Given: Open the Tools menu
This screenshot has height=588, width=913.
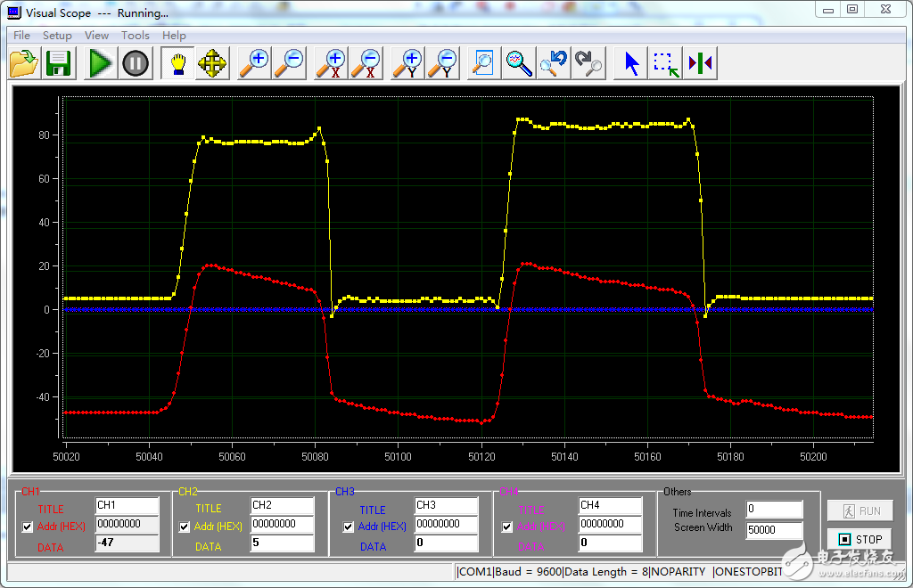Looking at the screenshot, I should (136, 36).
